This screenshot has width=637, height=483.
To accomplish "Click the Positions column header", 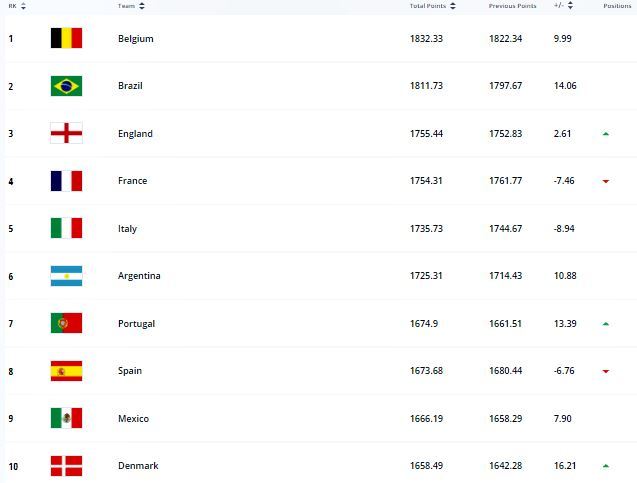I will [617, 6].
